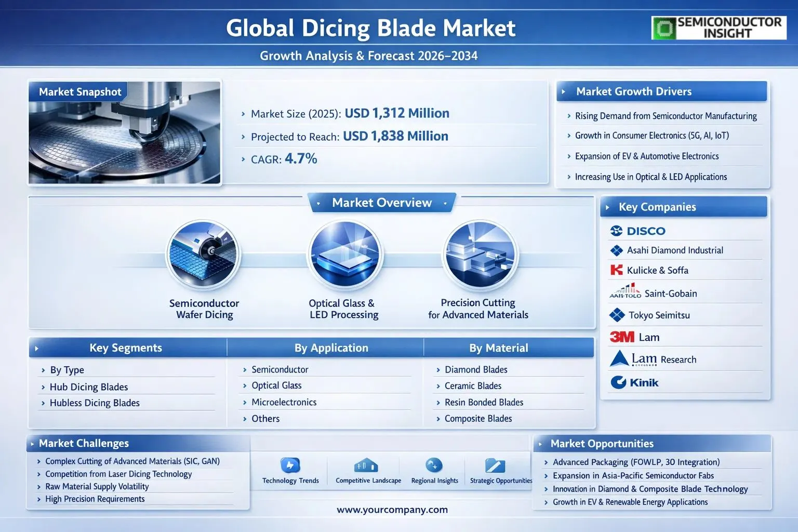This screenshot has width=798, height=532.
Task: Click the 'Ceramic Blades' material row
Action: (x=509, y=386)
